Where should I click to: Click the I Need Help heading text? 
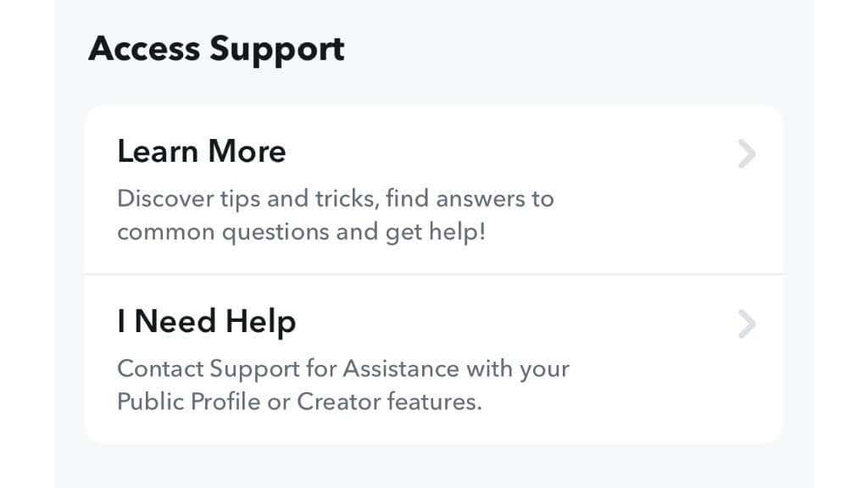coord(206,321)
